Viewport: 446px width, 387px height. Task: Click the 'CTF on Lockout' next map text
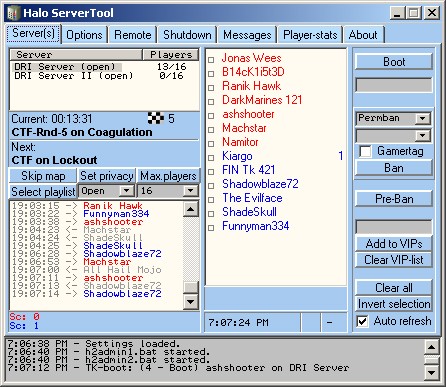[54, 160]
